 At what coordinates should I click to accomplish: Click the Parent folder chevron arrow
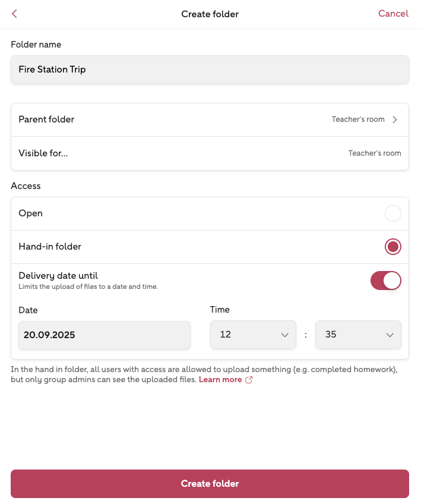coord(395,119)
